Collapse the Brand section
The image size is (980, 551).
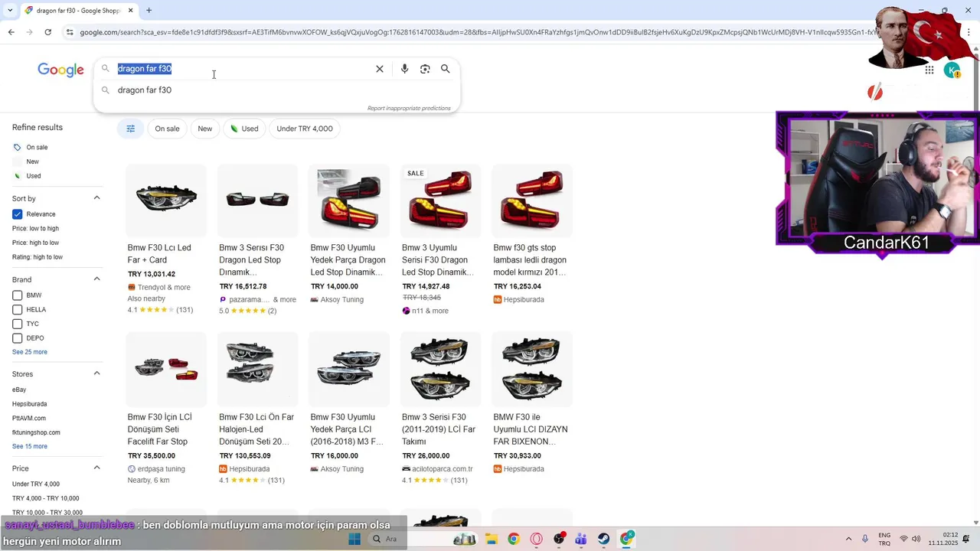[x=96, y=279]
